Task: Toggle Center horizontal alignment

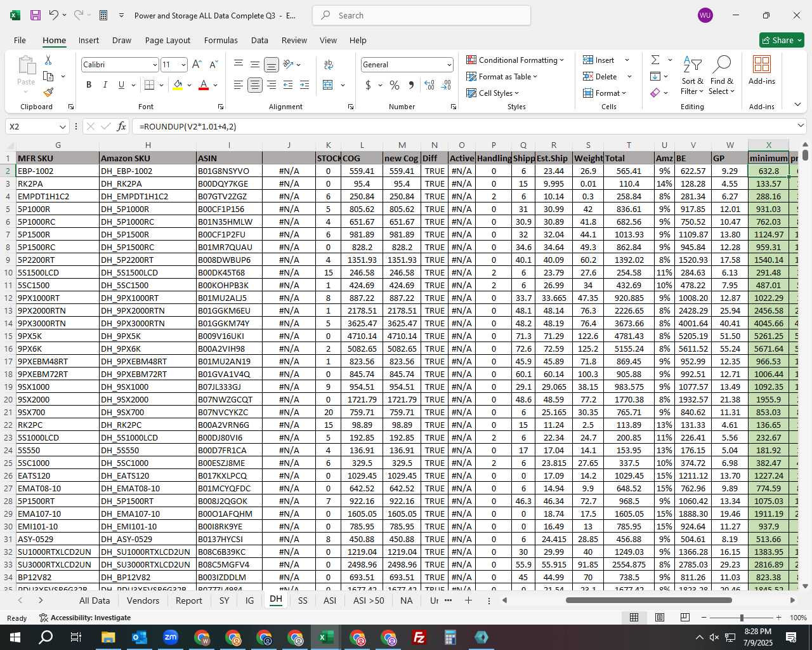Action: pyautogui.click(x=255, y=84)
